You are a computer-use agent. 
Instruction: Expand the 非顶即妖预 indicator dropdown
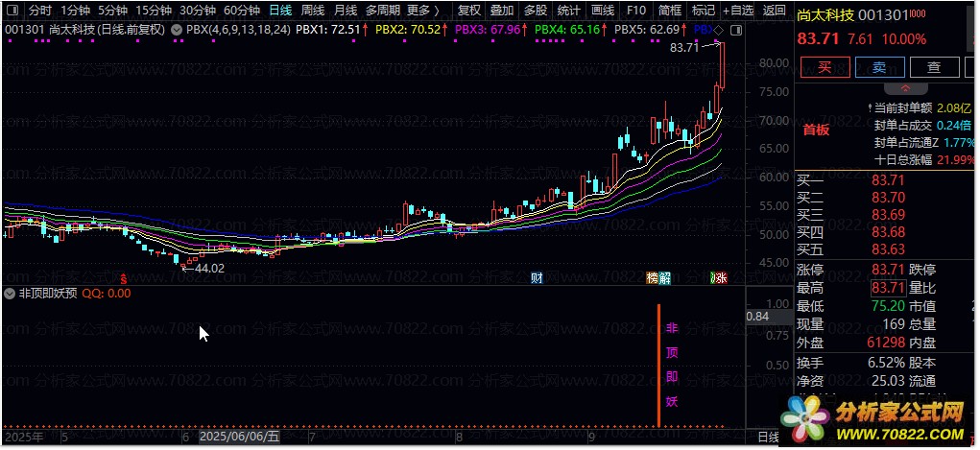coord(11,294)
